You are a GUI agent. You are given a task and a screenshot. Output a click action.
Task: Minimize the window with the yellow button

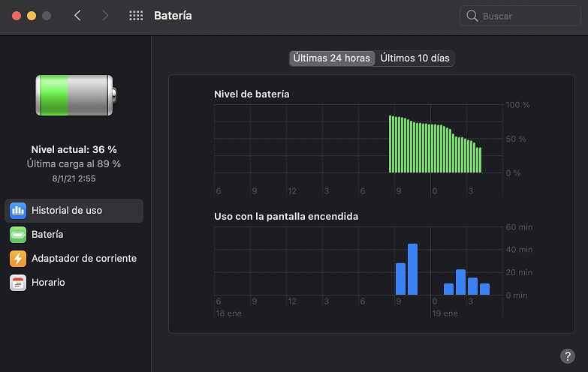point(31,16)
